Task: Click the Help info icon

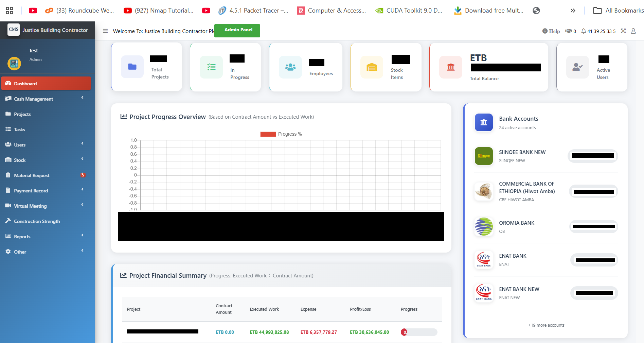Action: click(x=545, y=31)
